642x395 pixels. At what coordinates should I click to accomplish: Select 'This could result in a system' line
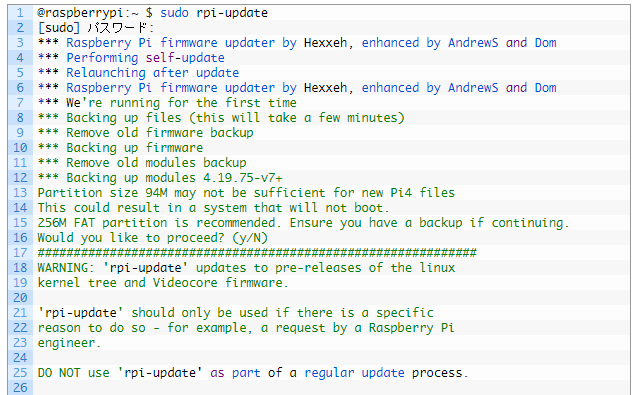(213, 208)
